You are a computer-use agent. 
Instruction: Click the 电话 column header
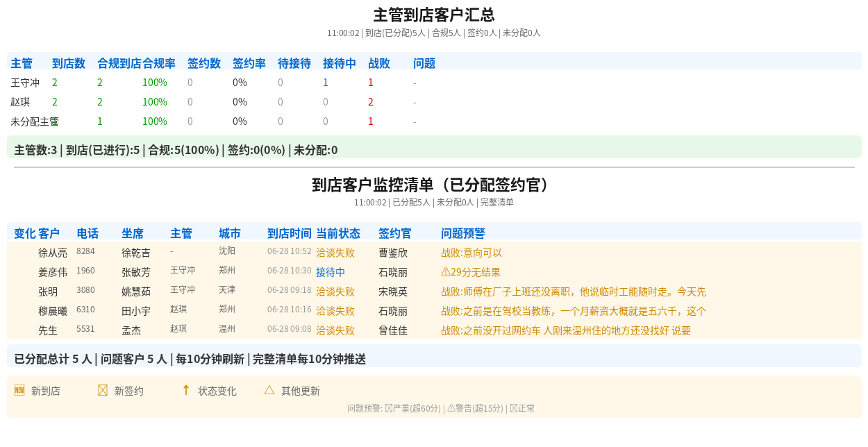pos(87,233)
